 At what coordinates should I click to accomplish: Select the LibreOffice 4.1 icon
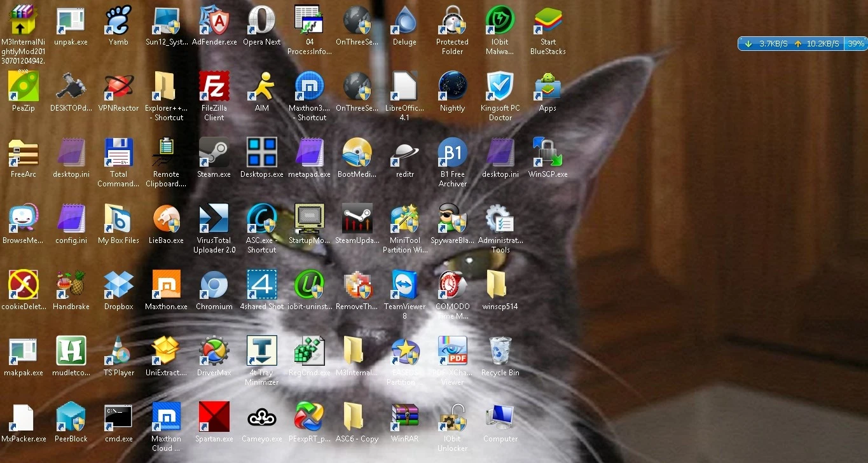(405, 86)
